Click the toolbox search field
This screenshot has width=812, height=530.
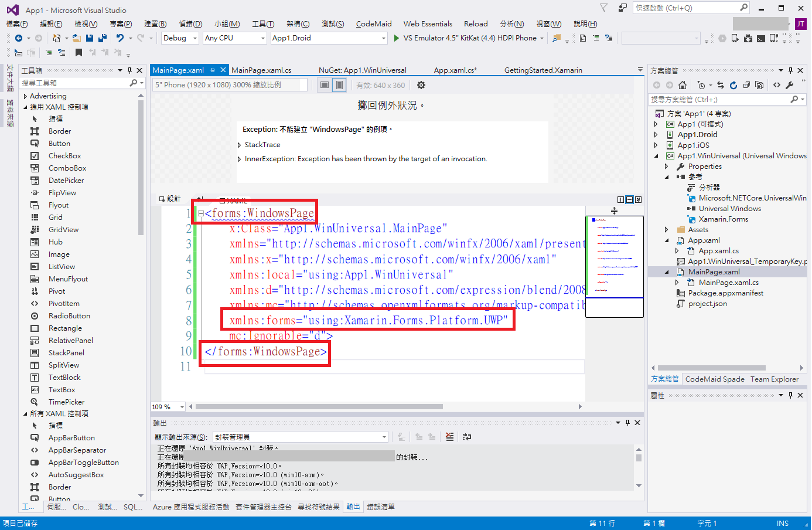coord(82,83)
